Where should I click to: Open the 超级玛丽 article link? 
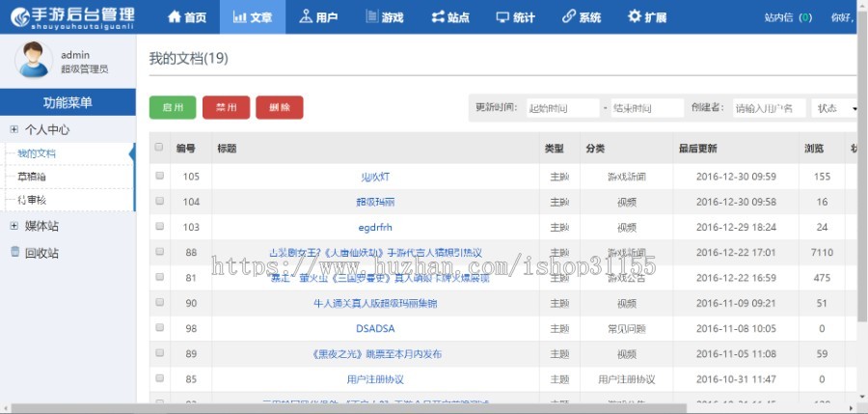tap(375, 202)
